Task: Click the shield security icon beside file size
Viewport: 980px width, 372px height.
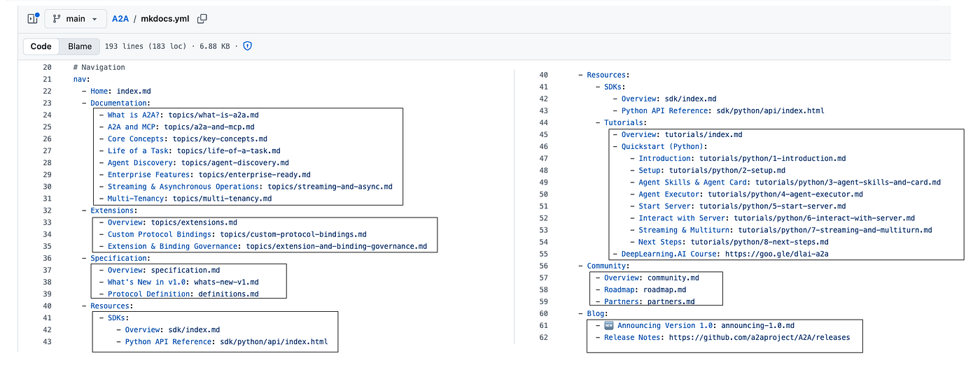Action: (x=247, y=46)
